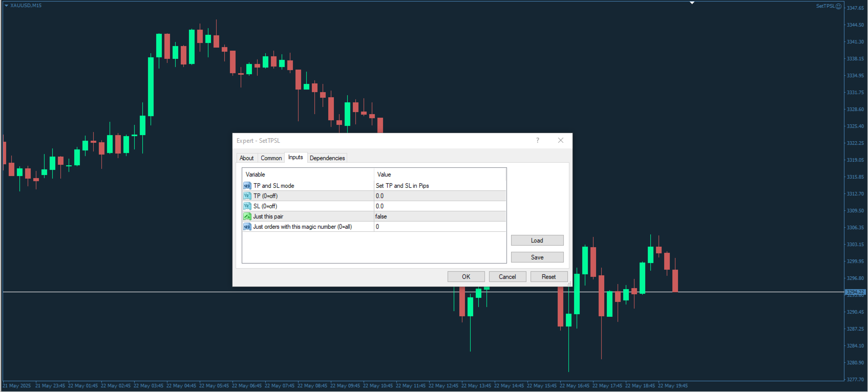Click the SetTPSL expert smiley icon
This screenshot has width=868, height=392.
[838, 6]
